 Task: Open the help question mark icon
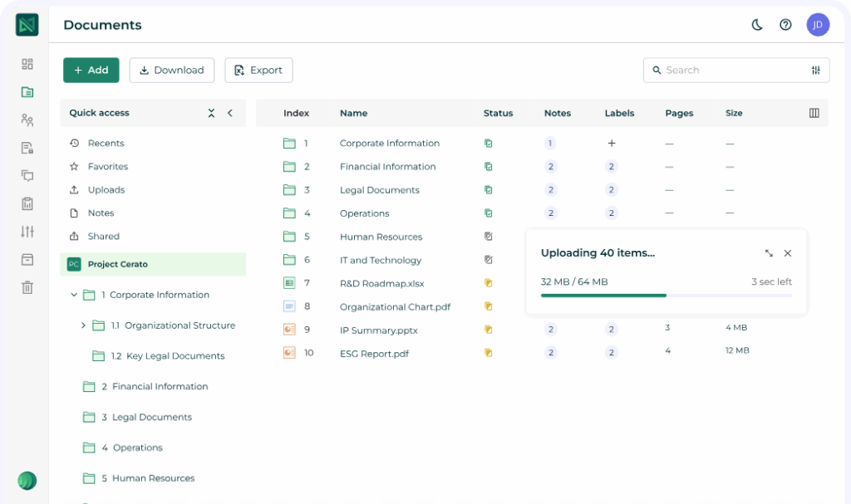coord(785,25)
